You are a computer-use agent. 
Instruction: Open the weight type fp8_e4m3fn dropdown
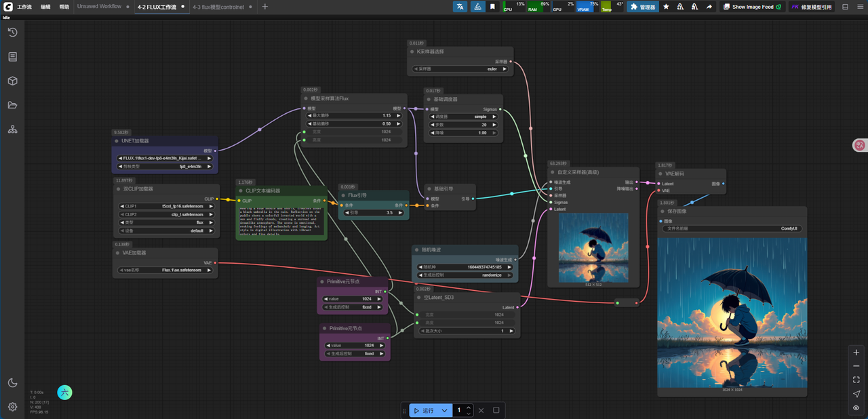coord(165,166)
